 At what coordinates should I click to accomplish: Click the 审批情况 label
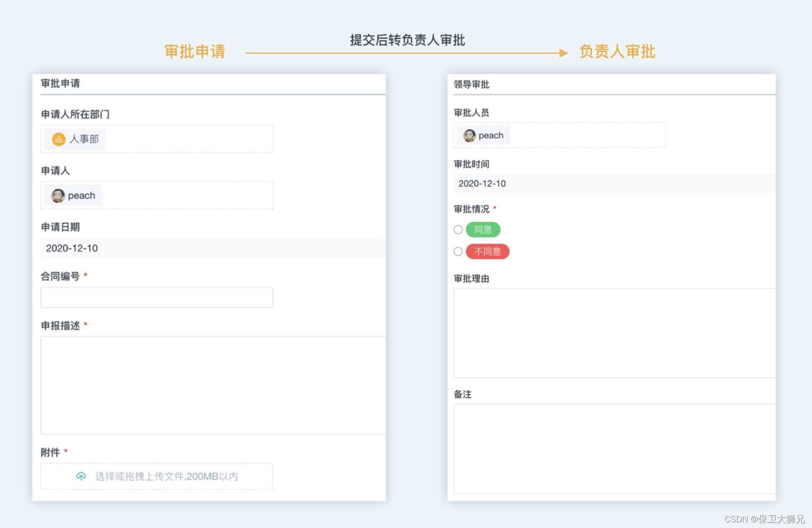471,209
